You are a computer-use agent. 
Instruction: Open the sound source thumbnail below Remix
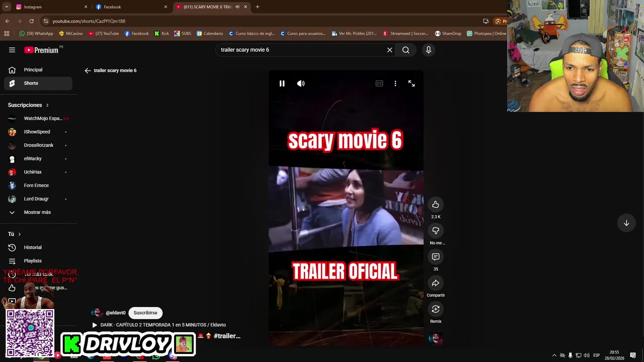(436, 338)
